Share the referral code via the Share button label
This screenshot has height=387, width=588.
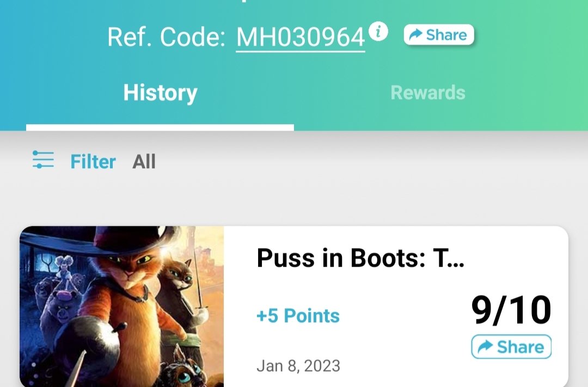coord(446,35)
